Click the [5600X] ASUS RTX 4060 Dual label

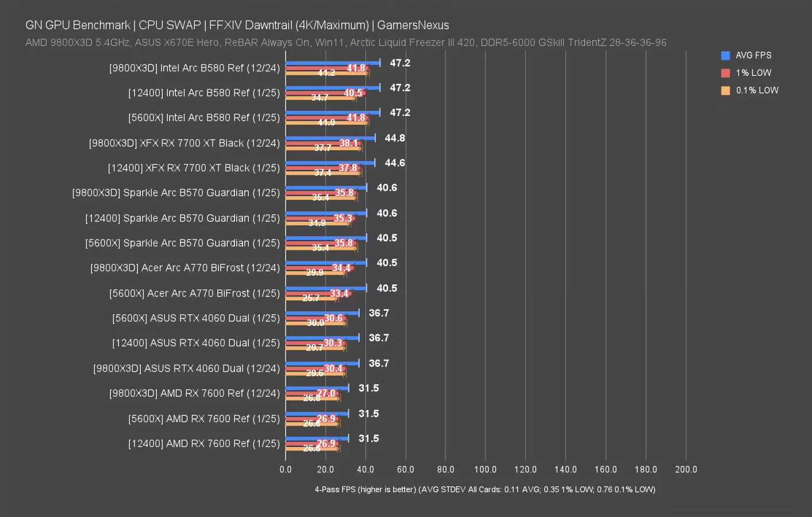pyautogui.click(x=195, y=318)
